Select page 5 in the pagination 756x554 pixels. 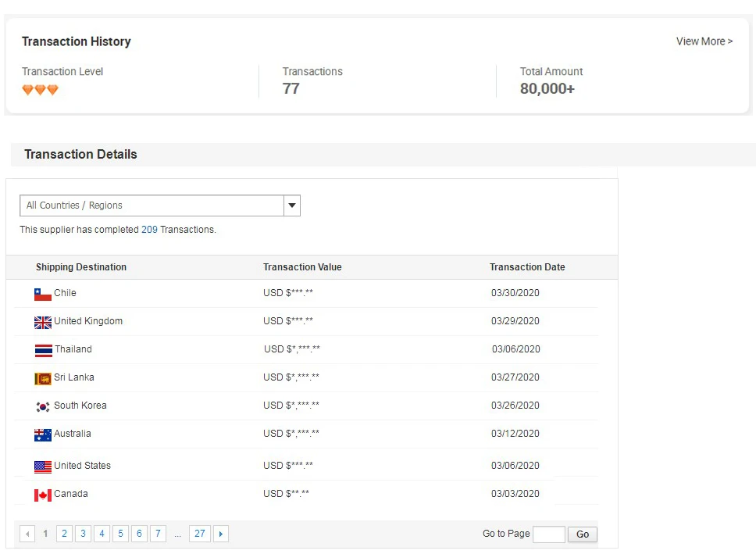point(120,534)
